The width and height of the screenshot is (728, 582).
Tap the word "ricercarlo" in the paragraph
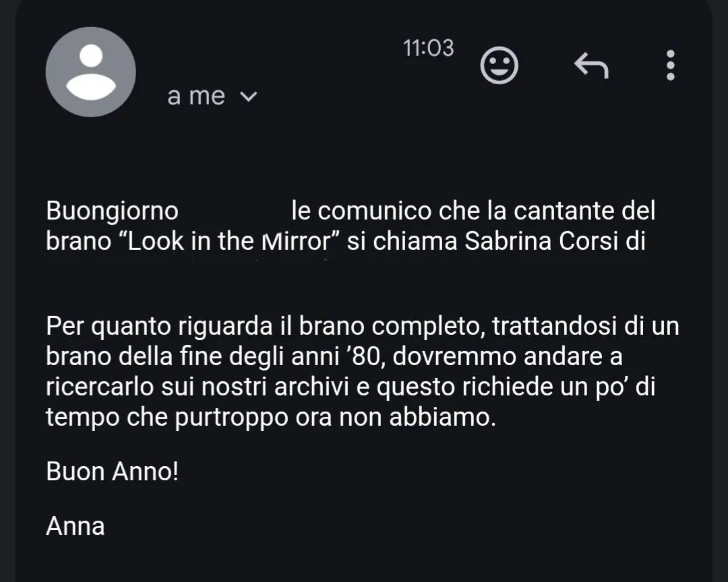click(100, 387)
